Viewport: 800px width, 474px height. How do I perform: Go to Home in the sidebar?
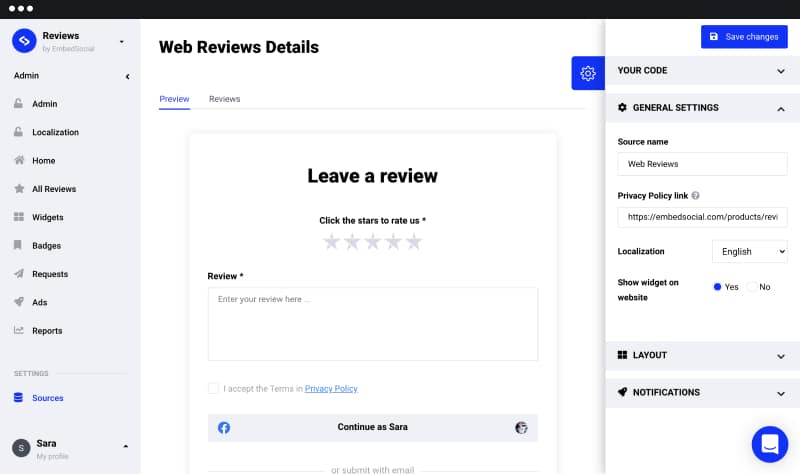(x=43, y=160)
